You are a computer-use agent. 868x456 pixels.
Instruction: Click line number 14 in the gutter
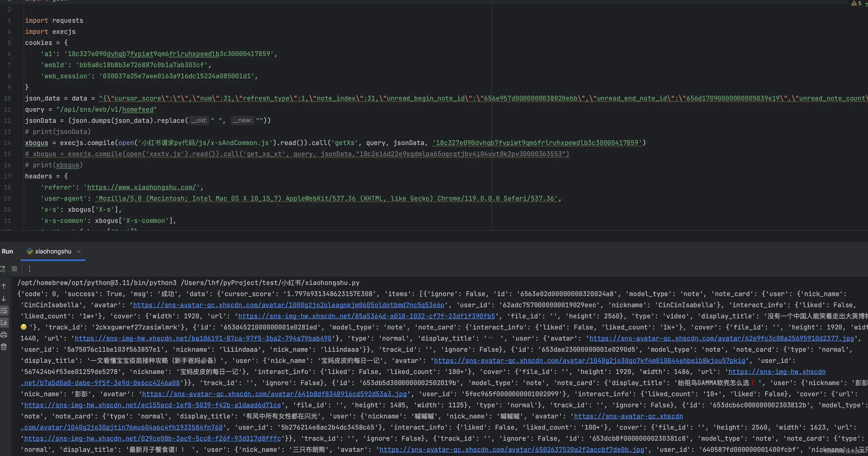coord(7,143)
